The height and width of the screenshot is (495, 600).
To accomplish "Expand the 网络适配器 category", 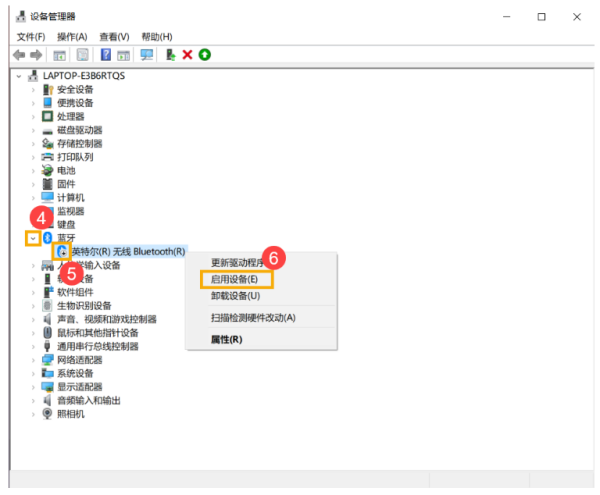I will click(x=33, y=359).
